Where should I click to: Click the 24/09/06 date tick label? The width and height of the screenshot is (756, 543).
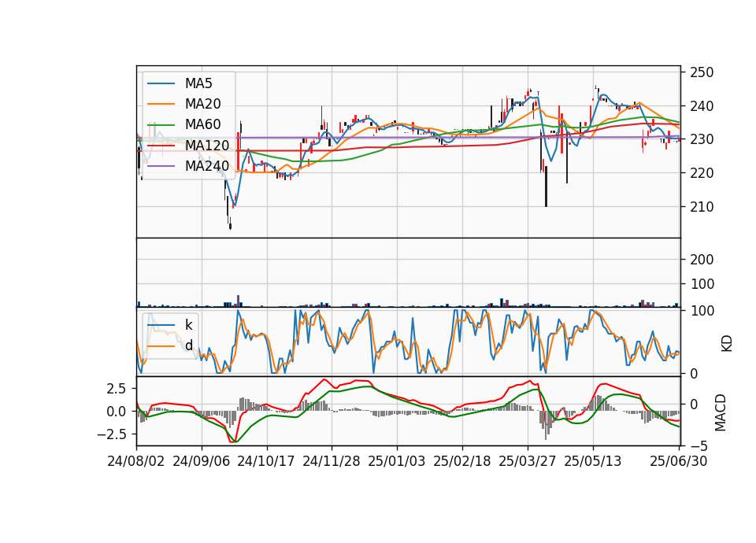(x=201, y=461)
